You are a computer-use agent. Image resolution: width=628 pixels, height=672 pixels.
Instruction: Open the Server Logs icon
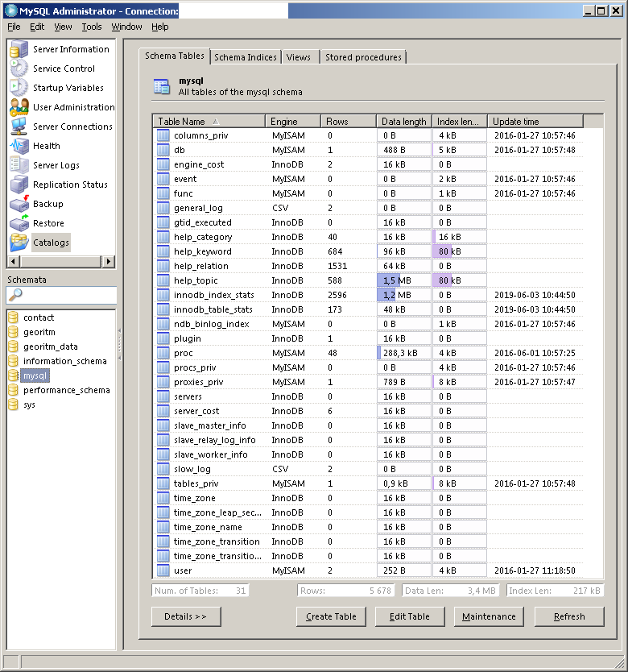point(19,165)
